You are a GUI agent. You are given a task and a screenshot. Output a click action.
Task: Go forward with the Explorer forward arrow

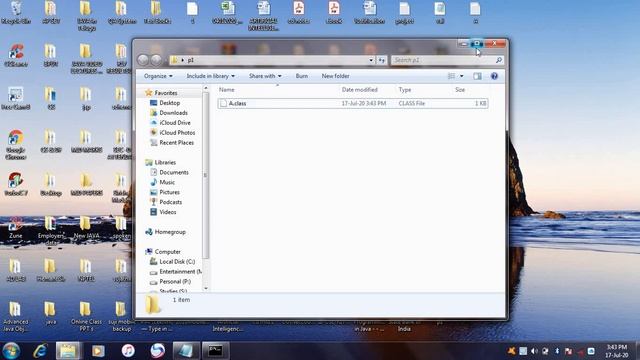(156, 60)
